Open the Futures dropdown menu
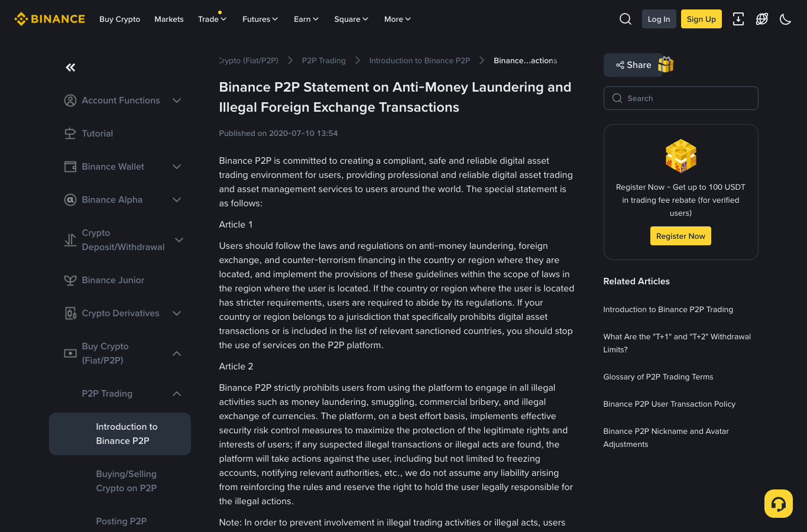 point(260,19)
